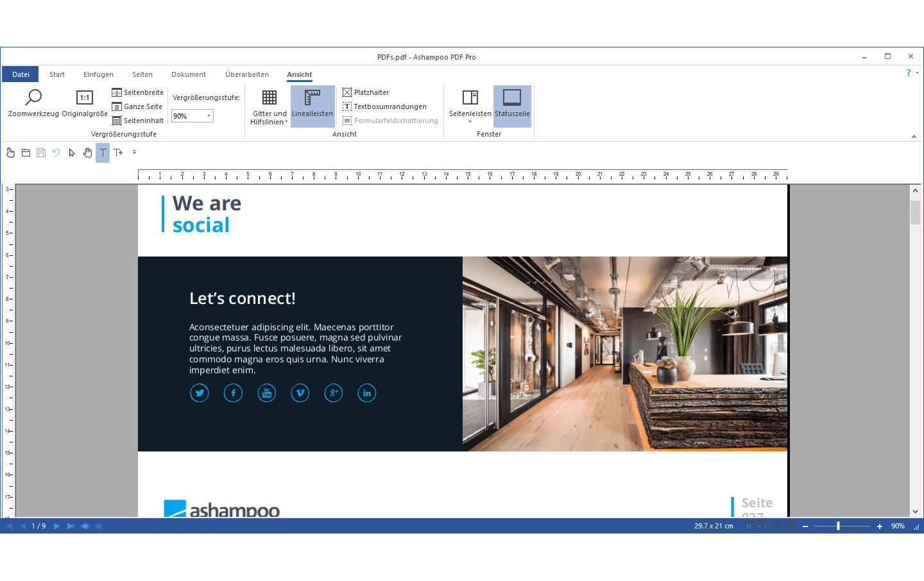This screenshot has width=924, height=581.
Task: Select the pointing-hand touch tool in quick toolbar
Action: [10, 153]
